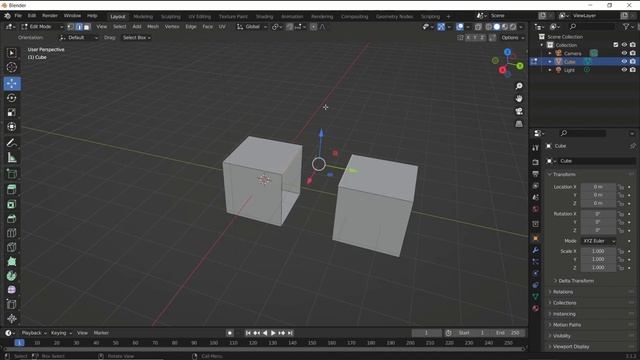Enable face select mode
640x360 pixels.
coord(87,27)
